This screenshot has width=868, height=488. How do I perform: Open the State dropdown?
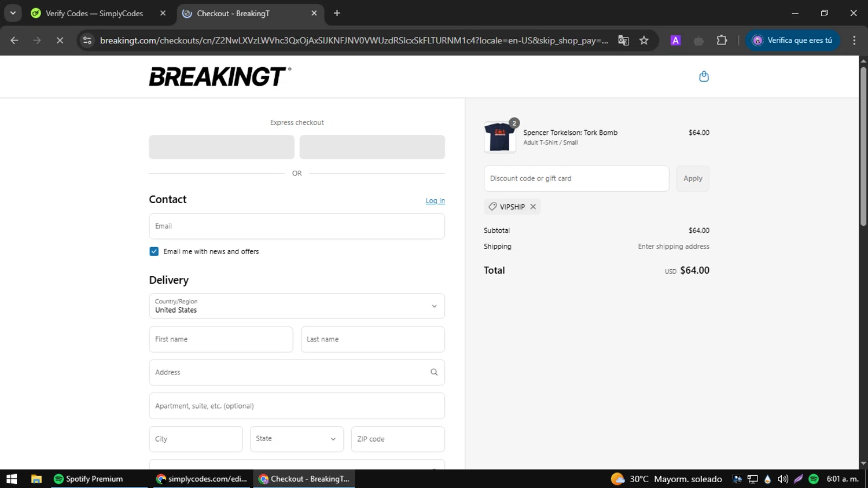tap(297, 439)
